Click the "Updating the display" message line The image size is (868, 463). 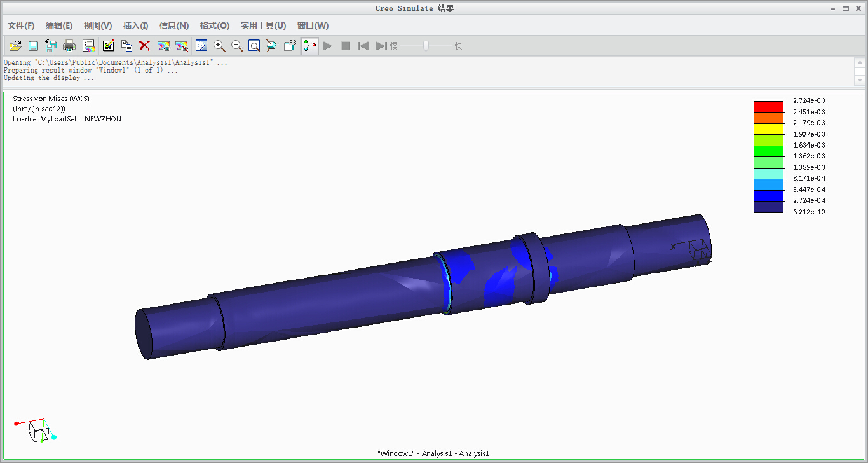tap(49, 78)
